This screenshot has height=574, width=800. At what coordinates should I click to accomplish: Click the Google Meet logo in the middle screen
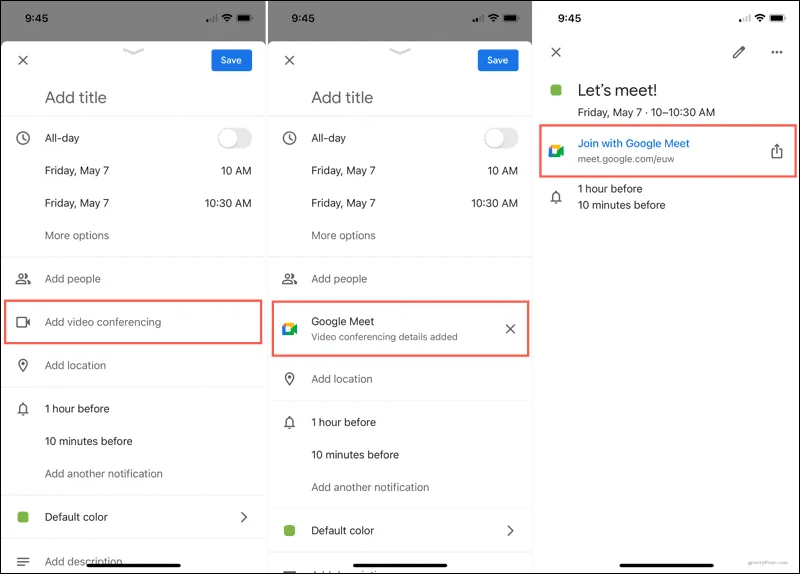pos(290,329)
